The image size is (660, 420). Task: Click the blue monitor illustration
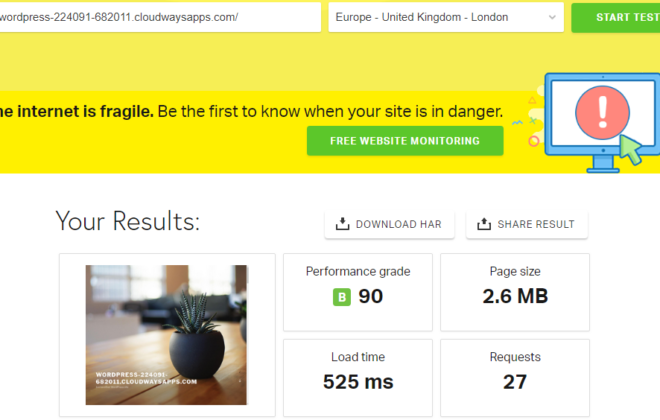click(602, 122)
